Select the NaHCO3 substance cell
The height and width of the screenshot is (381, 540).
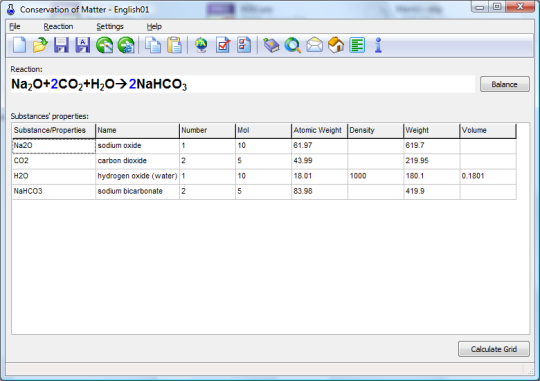click(x=54, y=191)
